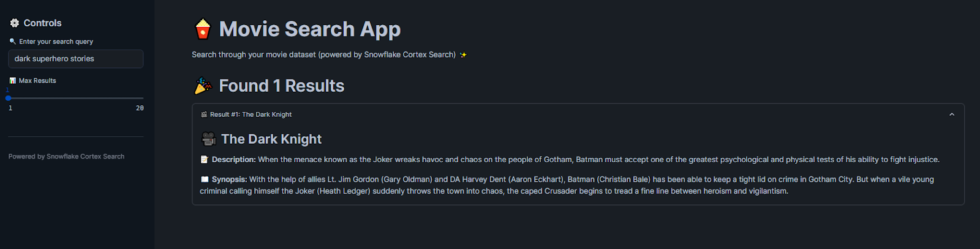Click the movie camera icon beside The Dark Knight
Image resolution: width=980 pixels, height=249 pixels.
pos(209,139)
